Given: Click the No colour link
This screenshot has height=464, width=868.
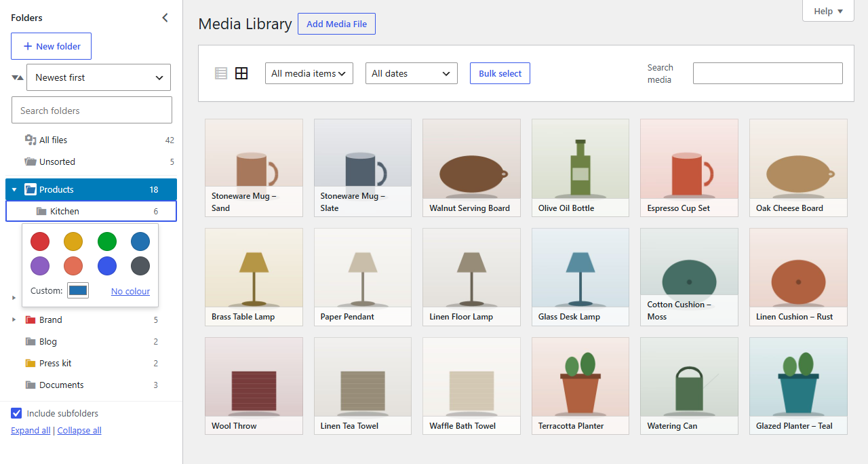Looking at the screenshot, I should (130, 291).
